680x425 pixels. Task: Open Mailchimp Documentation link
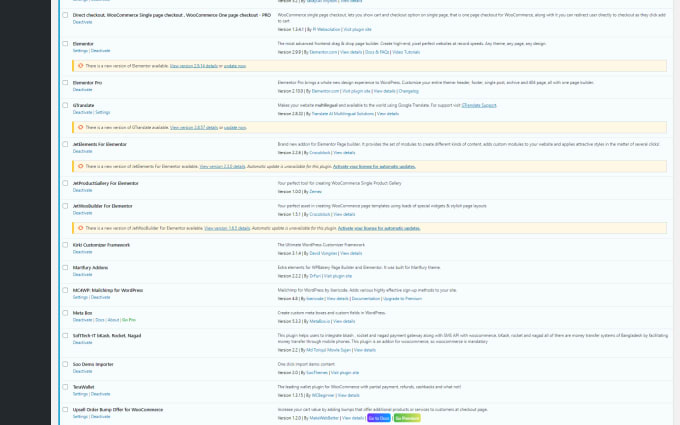[366, 299]
